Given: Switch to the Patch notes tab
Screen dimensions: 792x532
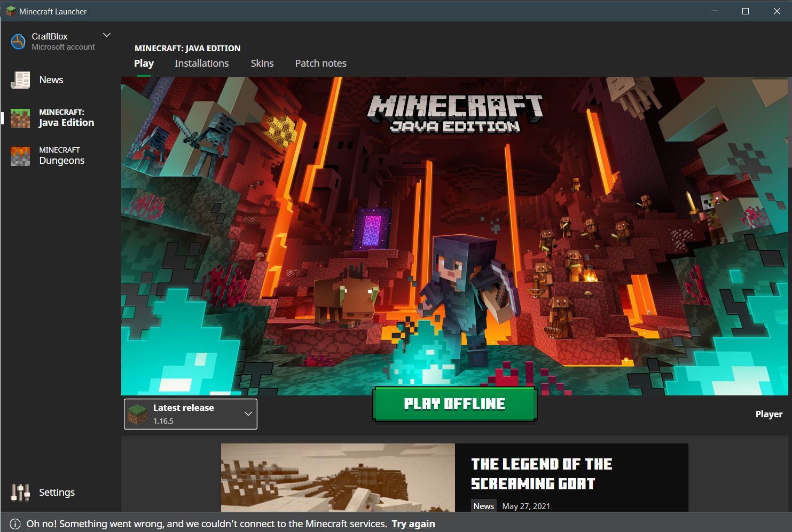Looking at the screenshot, I should pos(320,63).
